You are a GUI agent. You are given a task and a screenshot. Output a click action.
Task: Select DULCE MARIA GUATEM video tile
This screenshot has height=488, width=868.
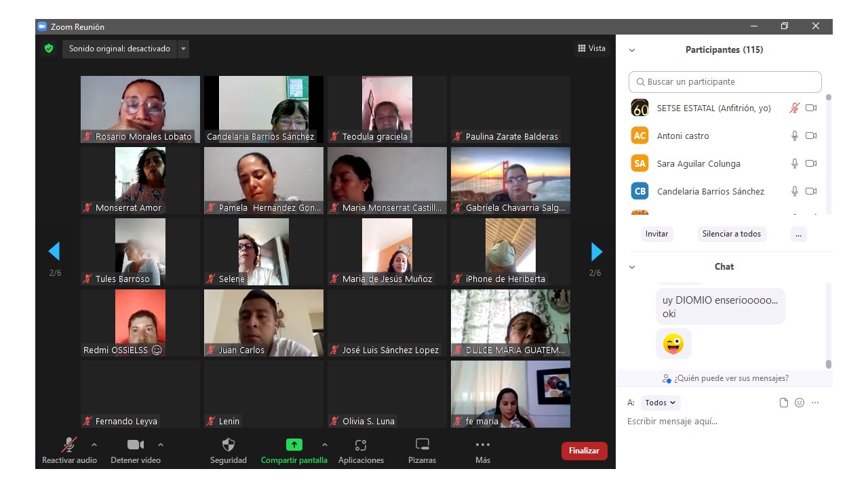[511, 323]
